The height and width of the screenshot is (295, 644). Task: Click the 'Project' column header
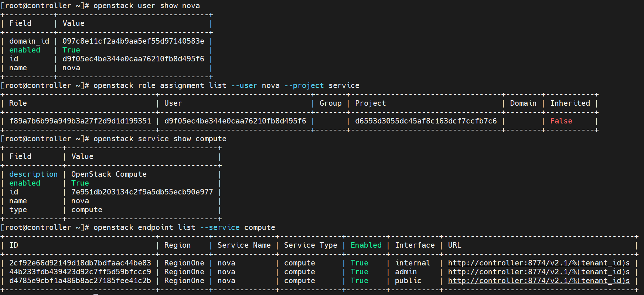(x=371, y=103)
